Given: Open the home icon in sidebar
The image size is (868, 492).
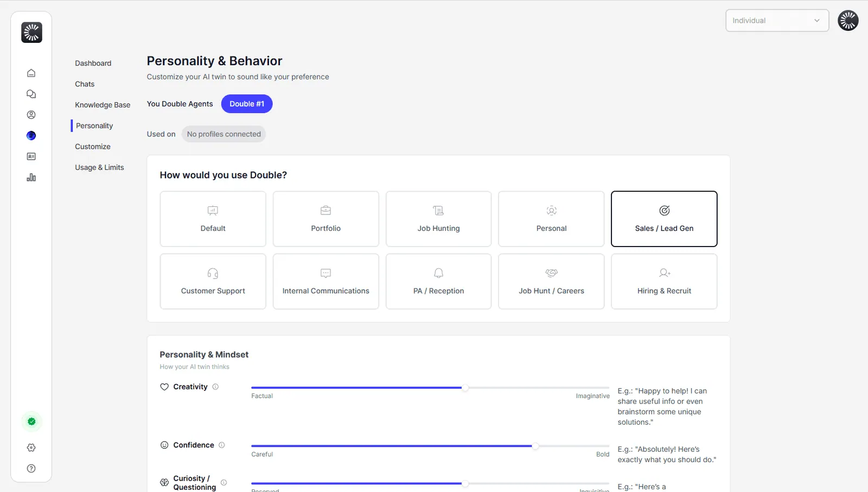Looking at the screenshot, I should [x=31, y=73].
